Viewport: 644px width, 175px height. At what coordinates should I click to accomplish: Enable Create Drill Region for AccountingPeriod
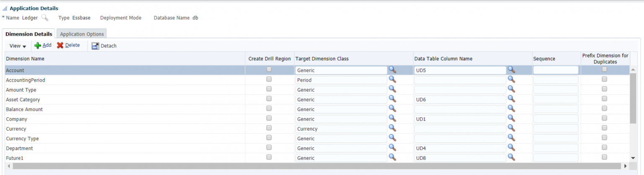(x=269, y=79)
